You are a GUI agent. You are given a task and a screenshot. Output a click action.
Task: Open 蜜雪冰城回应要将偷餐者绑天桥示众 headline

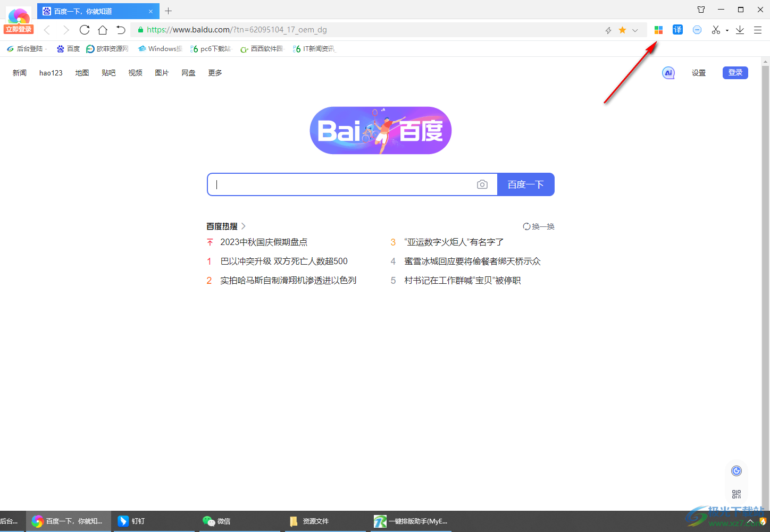[x=472, y=261]
